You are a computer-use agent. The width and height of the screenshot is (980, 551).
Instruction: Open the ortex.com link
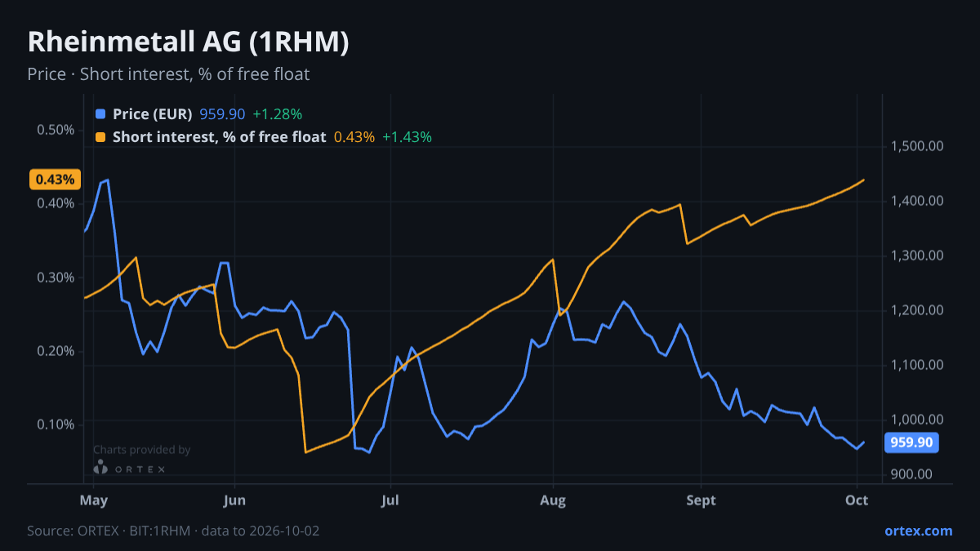pyautogui.click(x=918, y=531)
